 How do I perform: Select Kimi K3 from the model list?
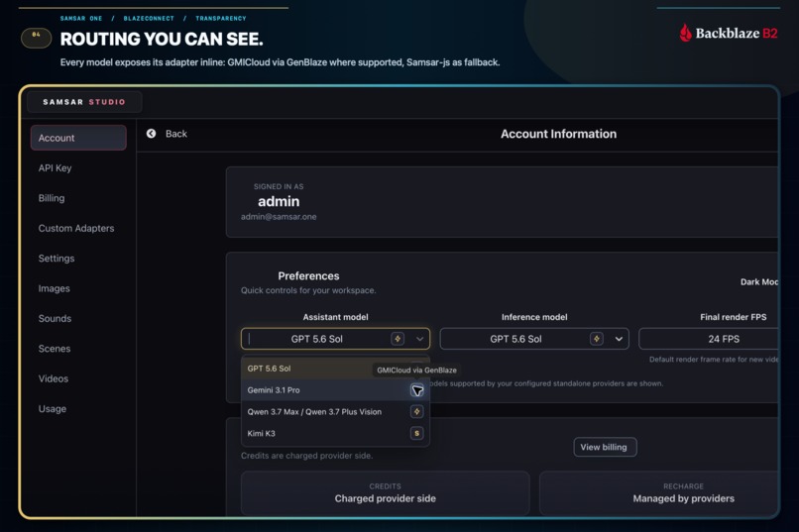(x=335, y=433)
